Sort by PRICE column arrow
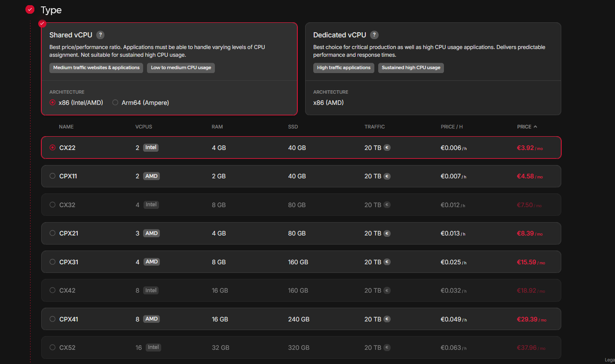The image size is (615, 364). pos(535,127)
